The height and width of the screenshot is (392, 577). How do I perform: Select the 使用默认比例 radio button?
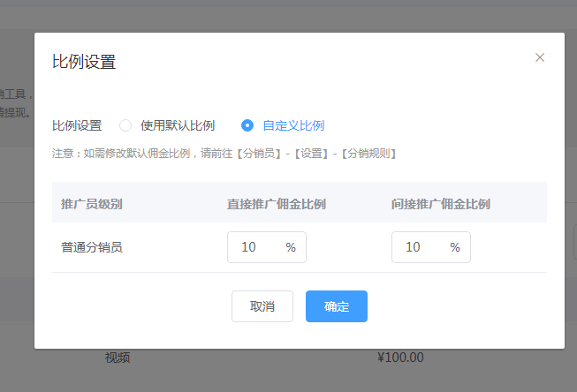tap(125, 125)
